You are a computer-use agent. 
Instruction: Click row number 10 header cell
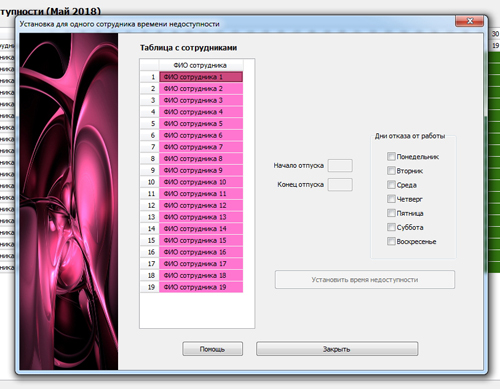pyautogui.click(x=150, y=182)
